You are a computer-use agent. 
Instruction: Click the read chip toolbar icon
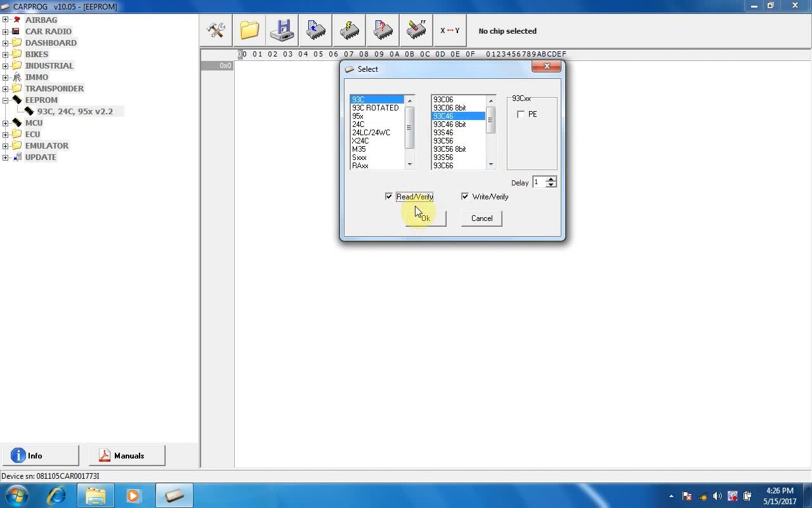pos(316,30)
